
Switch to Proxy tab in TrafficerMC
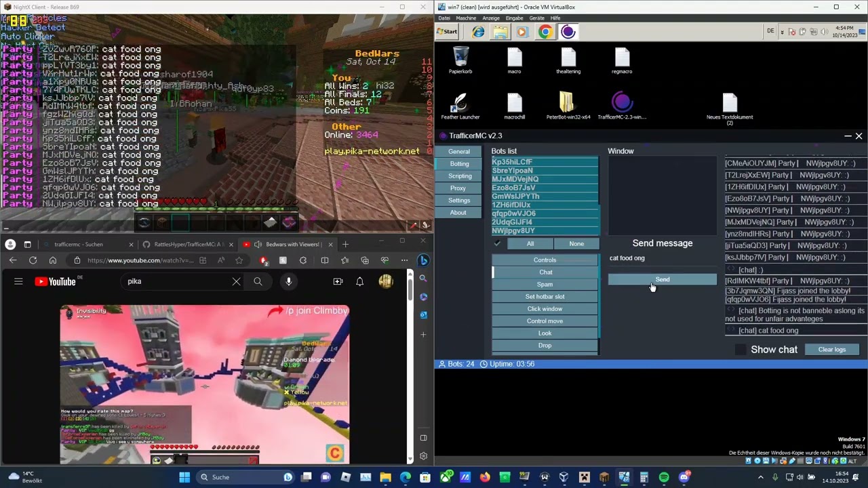(x=458, y=188)
